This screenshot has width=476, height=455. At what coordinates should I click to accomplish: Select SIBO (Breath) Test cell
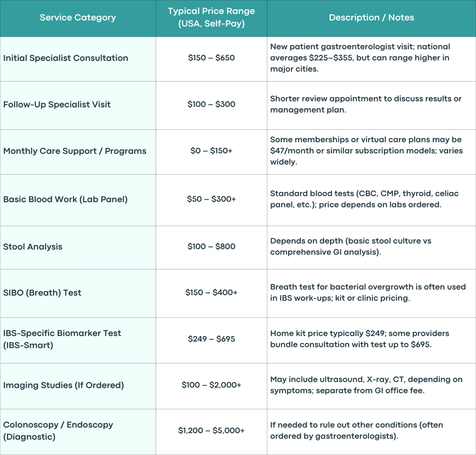[x=78, y=294]
